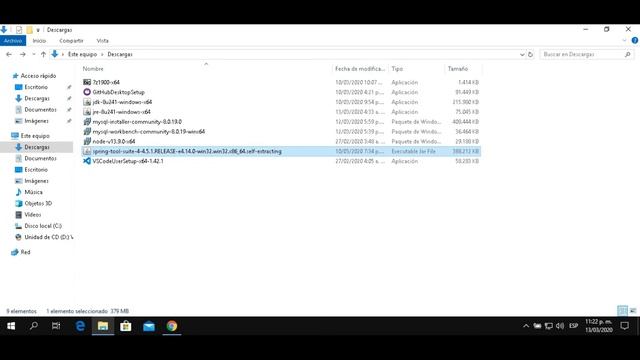Image resolution: width=640 pixels, height=360 pixels.
Task: Open the Compartir ribbon tab
Action: 71,41
